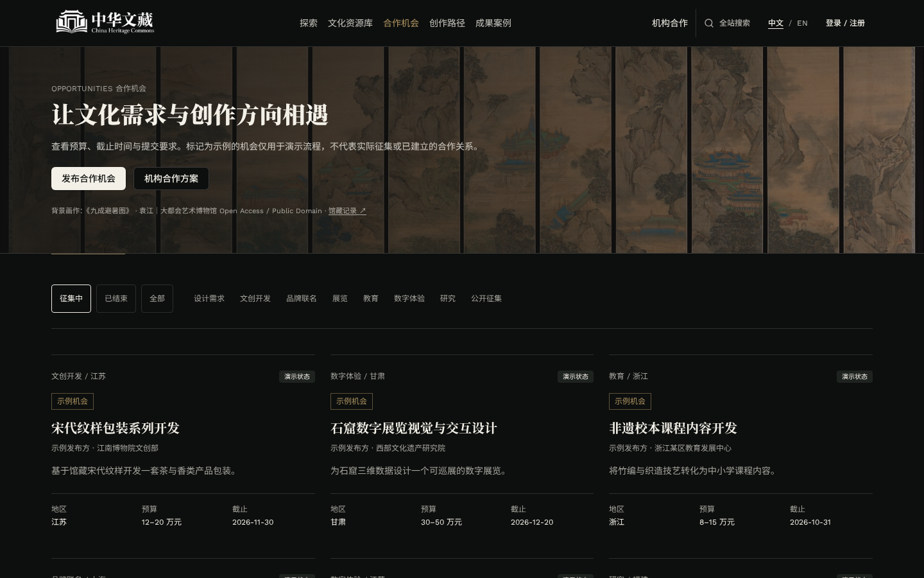
Task: Filter by 展览 category
Action: pos(340,299)
